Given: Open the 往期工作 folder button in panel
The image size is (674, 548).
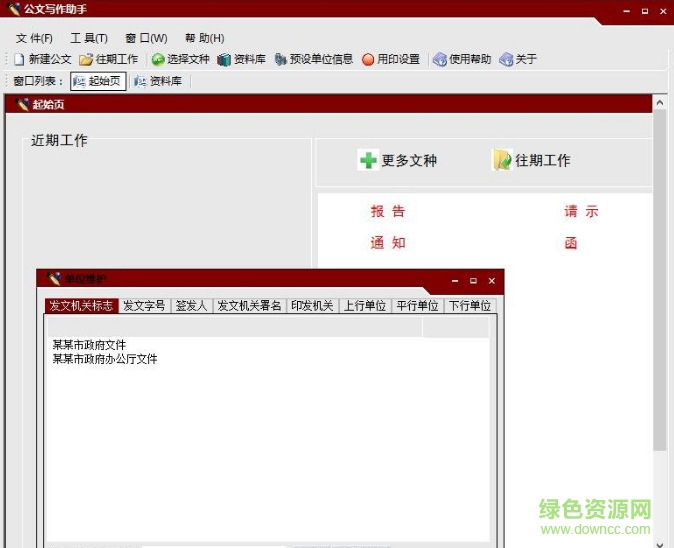Looking at the screenshot, I should pyautogui.click(x=502, y=160).
